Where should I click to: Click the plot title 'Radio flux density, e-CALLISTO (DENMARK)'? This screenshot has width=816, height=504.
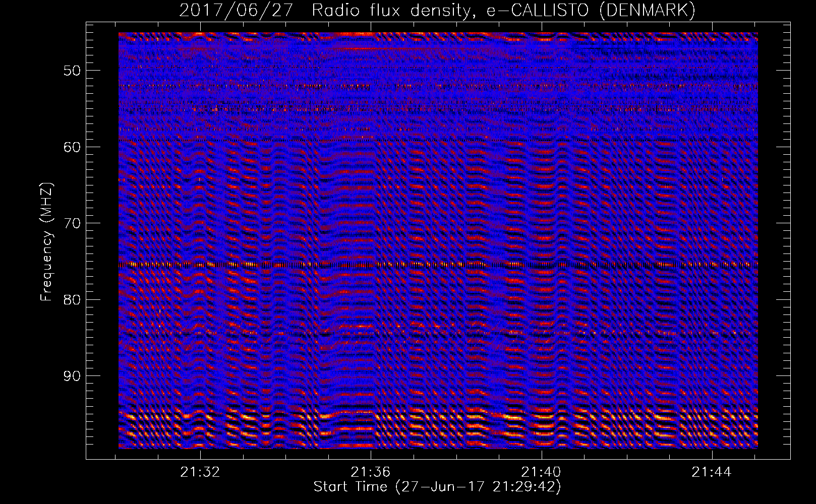tap(503, 11)
